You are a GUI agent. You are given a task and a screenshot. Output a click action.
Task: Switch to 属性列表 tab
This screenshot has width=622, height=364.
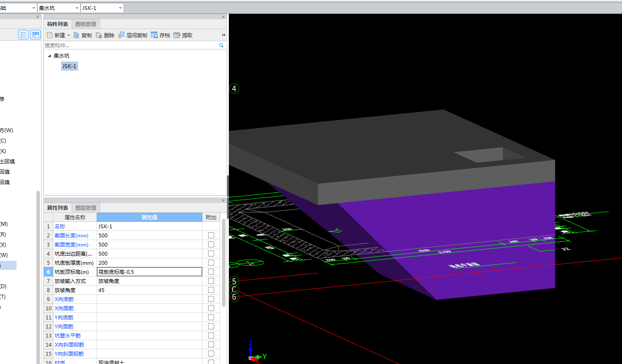[x=58, y=208]
